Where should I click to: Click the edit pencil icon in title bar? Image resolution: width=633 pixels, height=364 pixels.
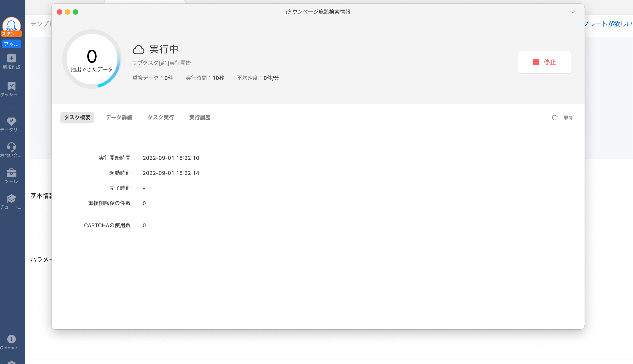573,12
